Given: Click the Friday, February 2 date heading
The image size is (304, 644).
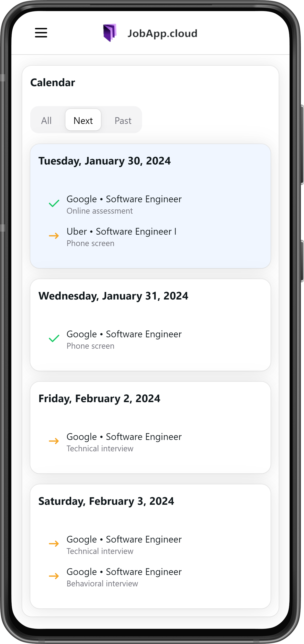Looking at the screenshot, I should pos(99,399).
